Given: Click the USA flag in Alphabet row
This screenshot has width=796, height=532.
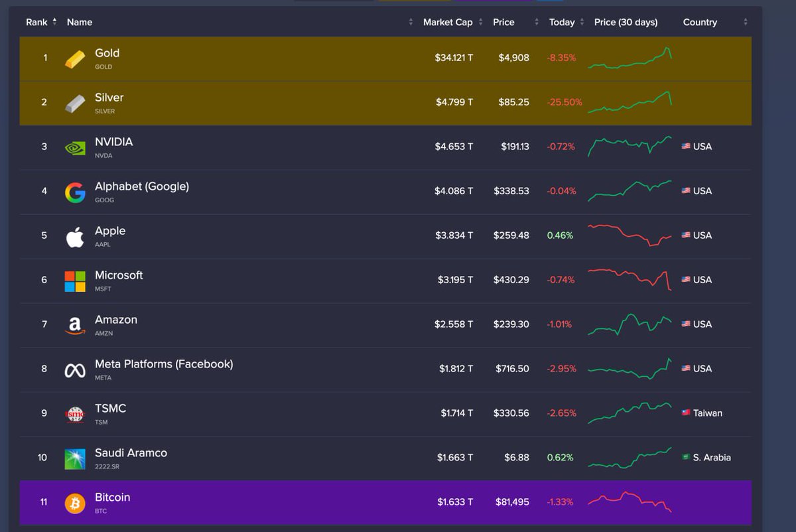Looking at the screenshot, I should tap(686, 191).
